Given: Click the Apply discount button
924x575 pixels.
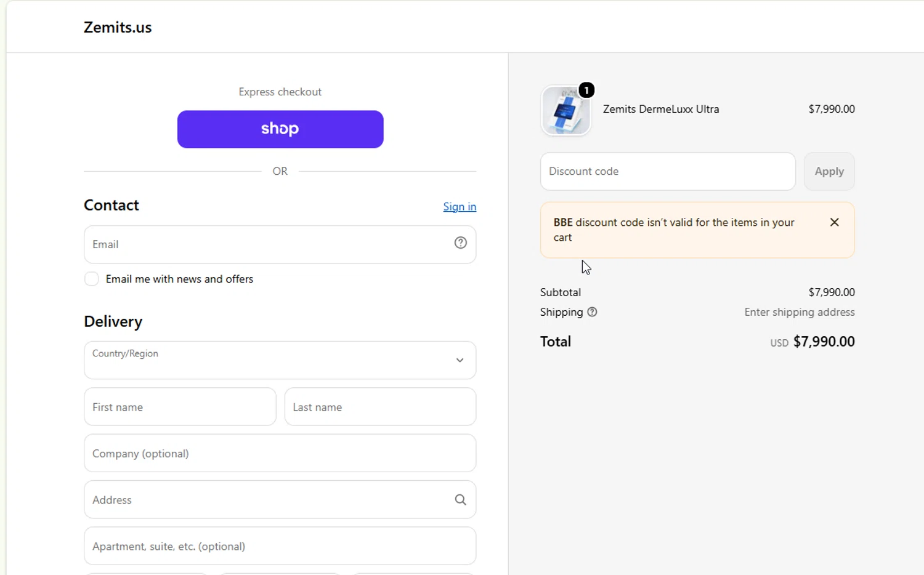Looking at the screenshot, I should [x=829, y=171].
